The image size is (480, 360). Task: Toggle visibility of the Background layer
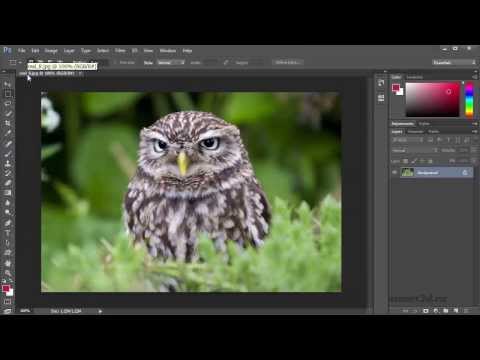[395, 172]
